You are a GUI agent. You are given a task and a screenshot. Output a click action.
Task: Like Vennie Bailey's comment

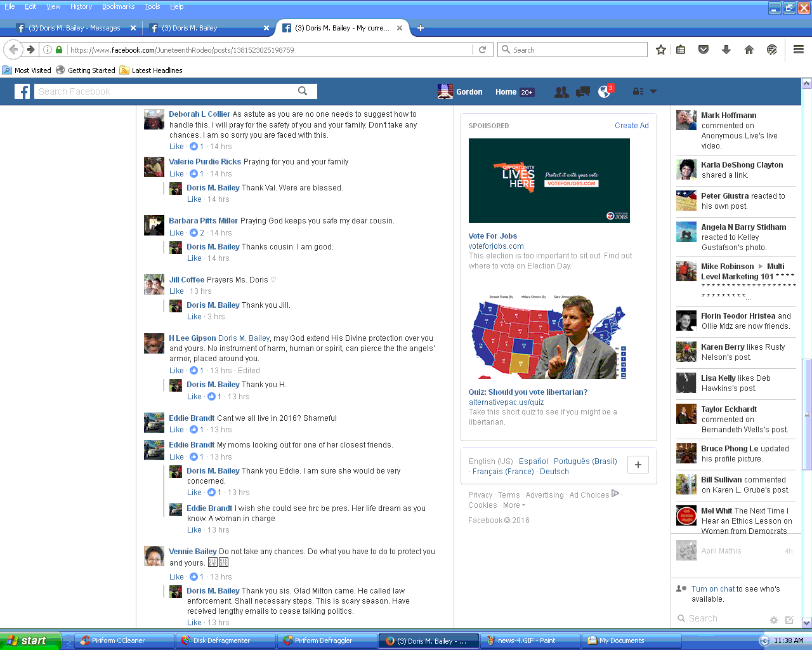[176, 577]
